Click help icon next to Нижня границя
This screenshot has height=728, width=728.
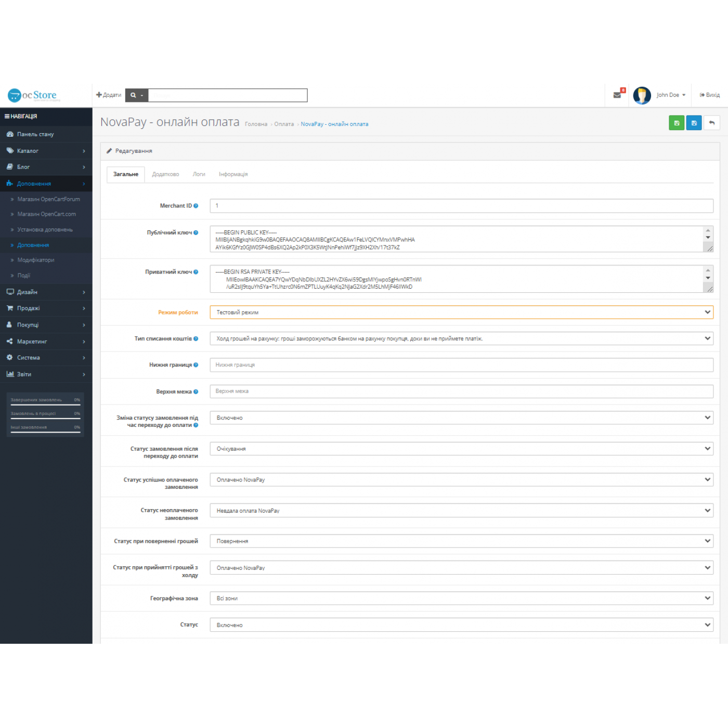(196, 365)
